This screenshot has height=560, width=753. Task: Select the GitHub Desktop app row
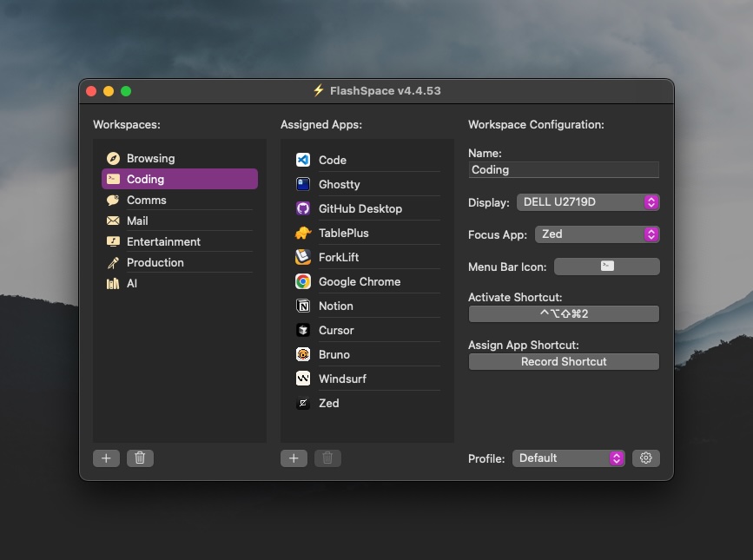coord(367,208)
